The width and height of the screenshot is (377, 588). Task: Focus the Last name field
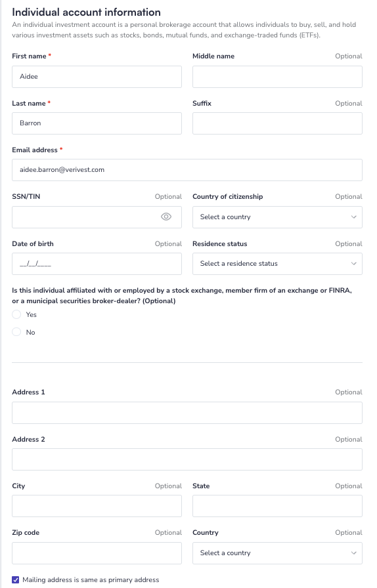(97, 123)
